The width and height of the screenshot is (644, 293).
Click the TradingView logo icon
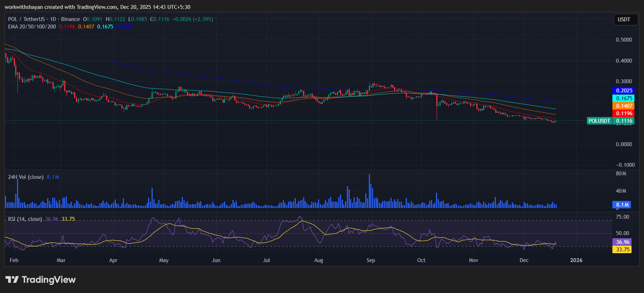(x=12, y=279)
